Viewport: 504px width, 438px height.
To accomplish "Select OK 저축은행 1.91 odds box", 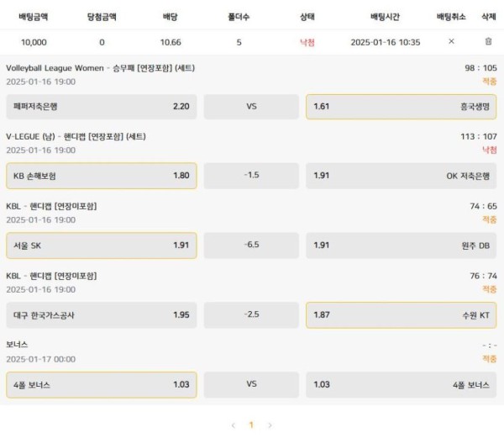I will pos(402,176).
